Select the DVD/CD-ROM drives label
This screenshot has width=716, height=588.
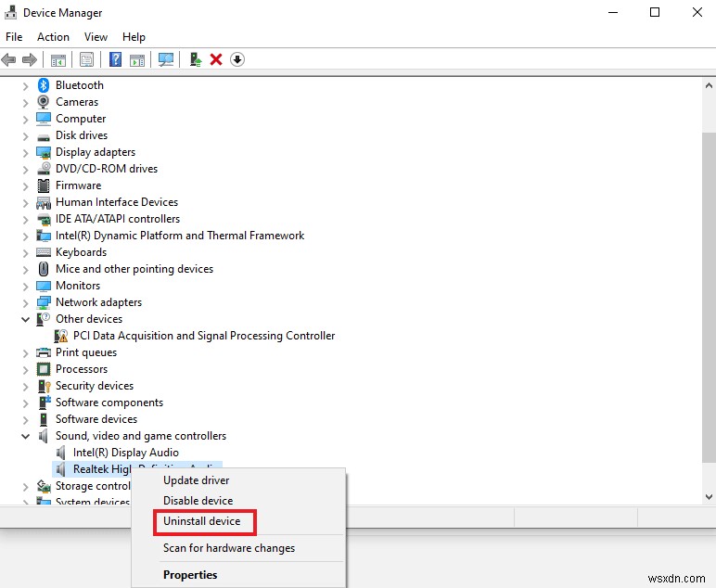click(x=107, y=169)
